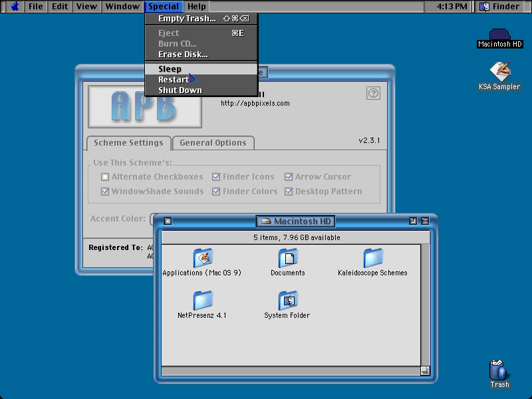The height and width of the screenshot is (399, 532).
Task: Open the View menu
Action: (x=86, y=7)
